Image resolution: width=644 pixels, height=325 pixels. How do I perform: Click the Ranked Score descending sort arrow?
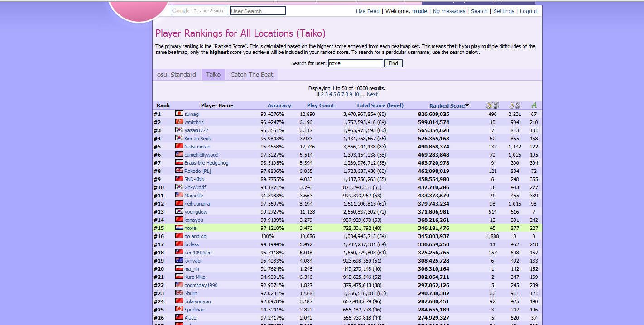coord(467,105)
